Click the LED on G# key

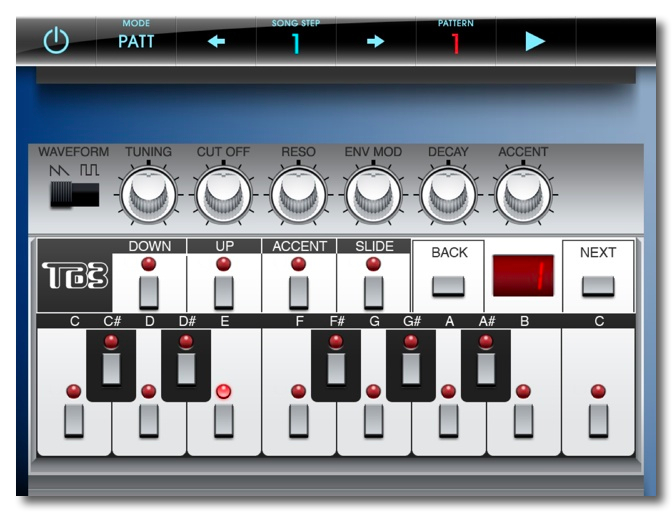point(411,341)
